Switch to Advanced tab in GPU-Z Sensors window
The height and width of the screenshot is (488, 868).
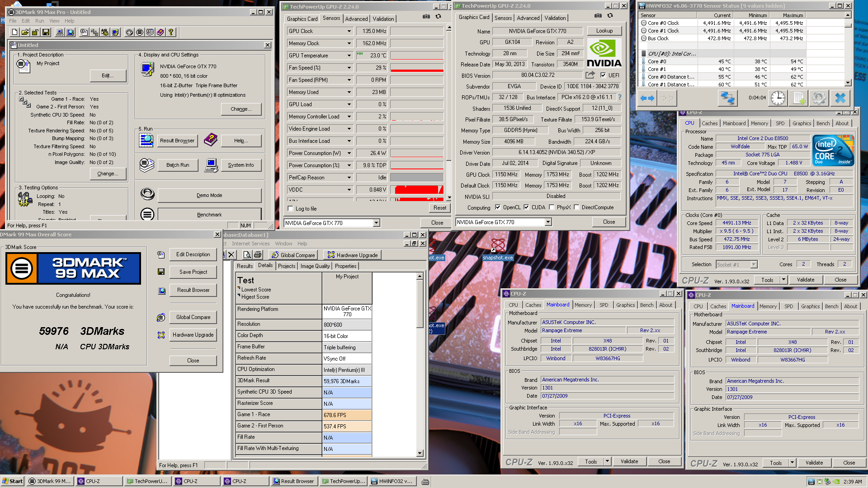[x=356, y=19]
